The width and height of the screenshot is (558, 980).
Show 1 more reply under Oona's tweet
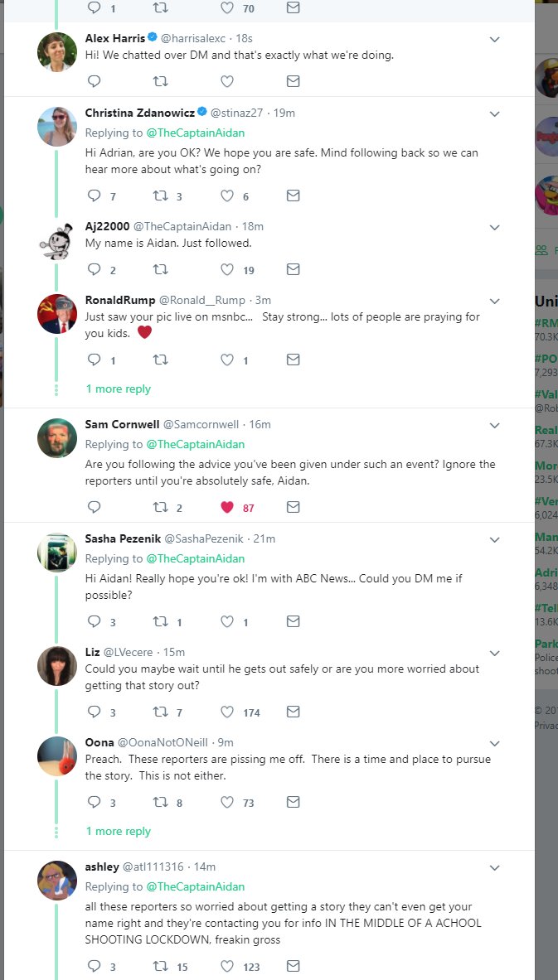[119, 831]
